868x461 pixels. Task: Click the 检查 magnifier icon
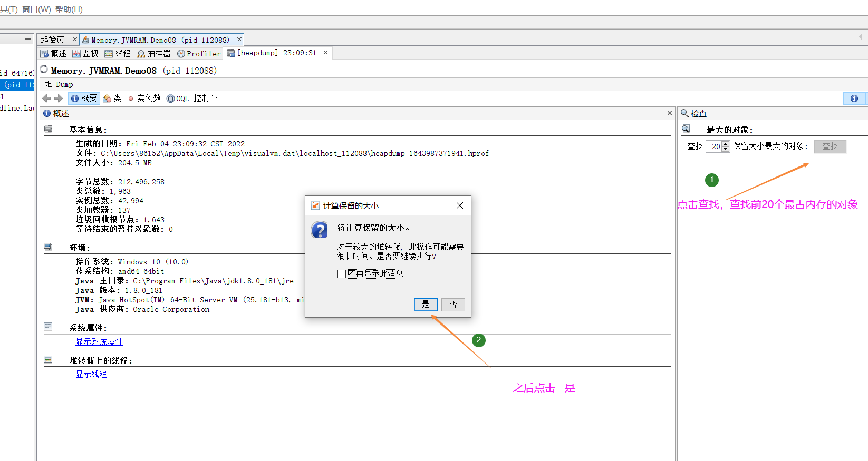tap(684, 113)
